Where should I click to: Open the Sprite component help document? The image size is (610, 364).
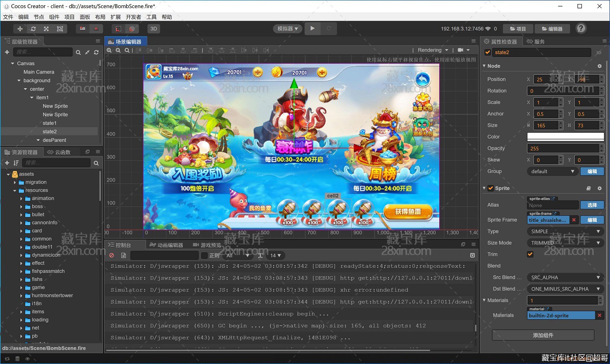pos(588,188)
